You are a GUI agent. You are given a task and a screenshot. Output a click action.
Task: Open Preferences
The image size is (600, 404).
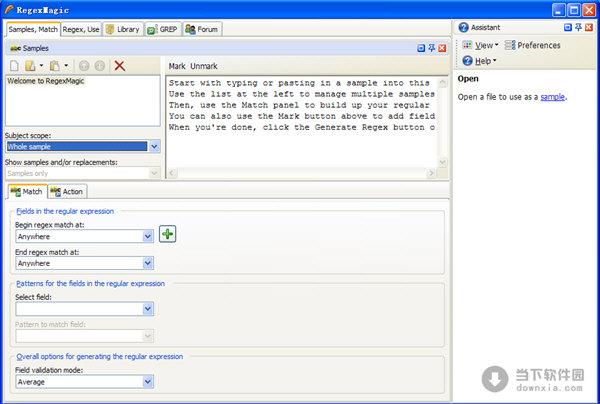(x=532, y=45)
